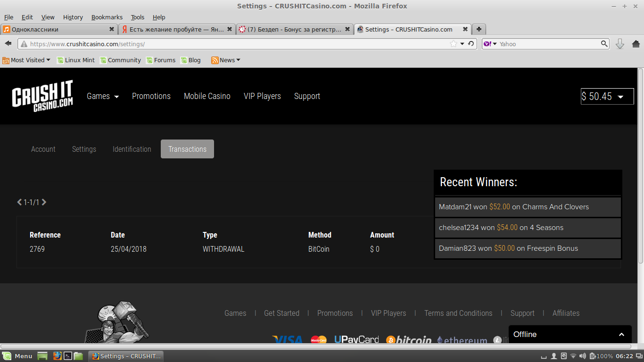Go to Promotions in top navigation
Image resolution: width=644 pixels, height=362 pixels.
tap(151, 96)
